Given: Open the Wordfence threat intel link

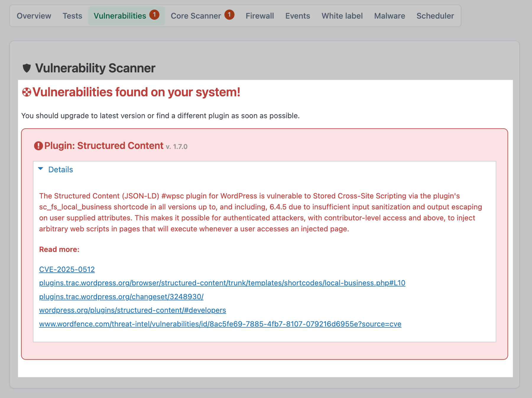Looking at the screenshot, I should (220, 324).
